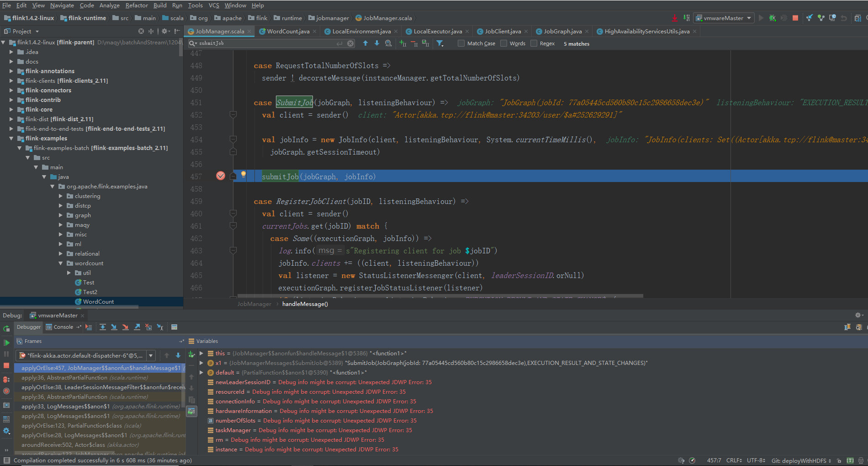The image size is (868, 466).
Task: Stop debug session in left debug sidebar
Action: pyautogui.click(x=6, y=365)
